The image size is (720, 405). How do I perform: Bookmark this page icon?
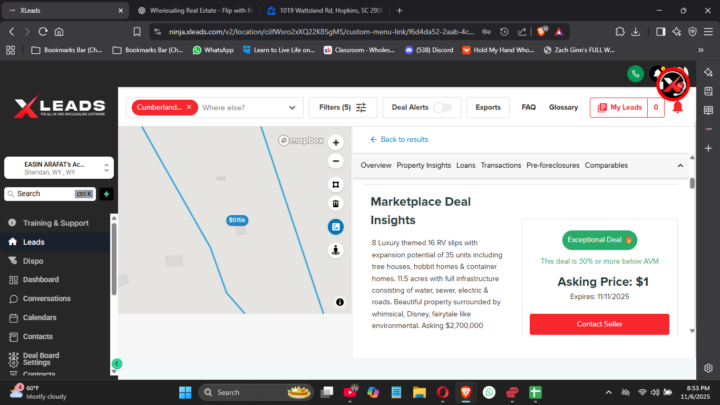[137, 32]
